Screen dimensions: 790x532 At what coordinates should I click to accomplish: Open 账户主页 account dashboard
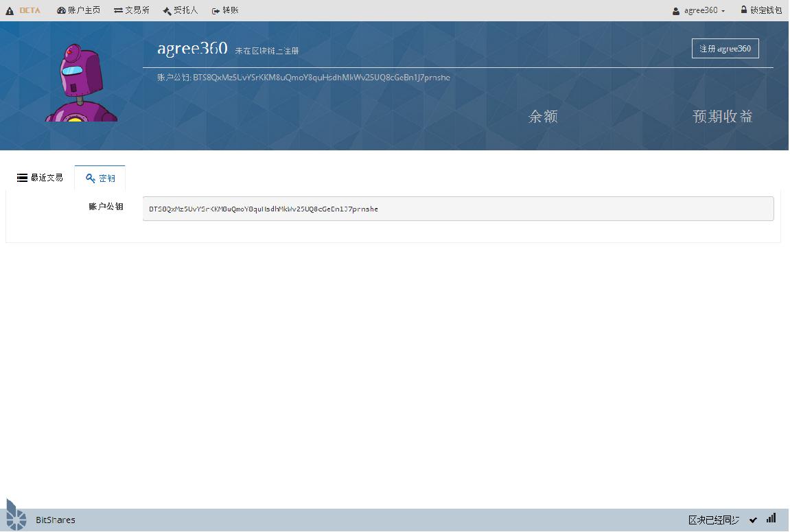click(78, 10)
